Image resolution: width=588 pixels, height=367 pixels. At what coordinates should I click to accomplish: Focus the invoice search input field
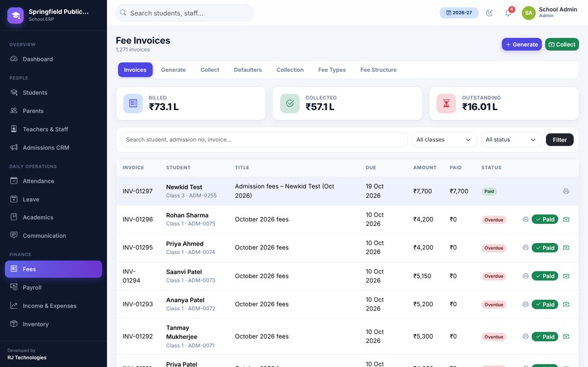(264, 139)
